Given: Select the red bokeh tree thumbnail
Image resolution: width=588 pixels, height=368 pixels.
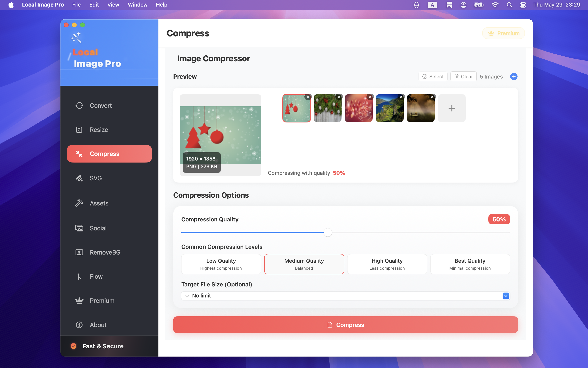Looking at the screenshot, I should tap(358, 108).
